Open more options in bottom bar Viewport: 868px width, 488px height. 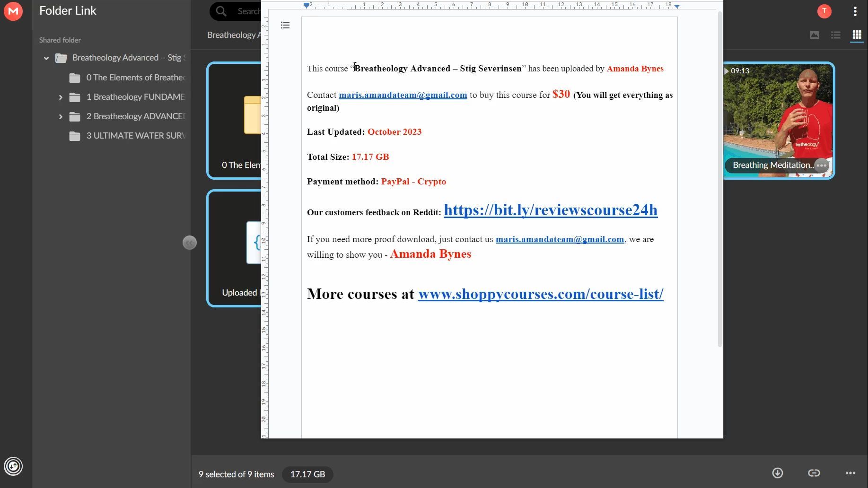[850, 473]
